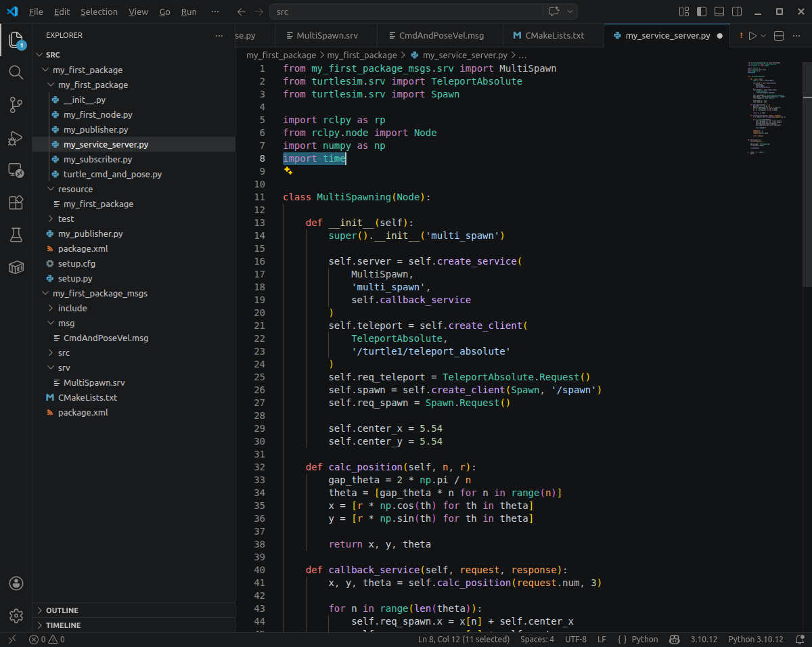812x647 pixels.
Task: Open the run options dropdown arrow
Action: coord(763,36)
